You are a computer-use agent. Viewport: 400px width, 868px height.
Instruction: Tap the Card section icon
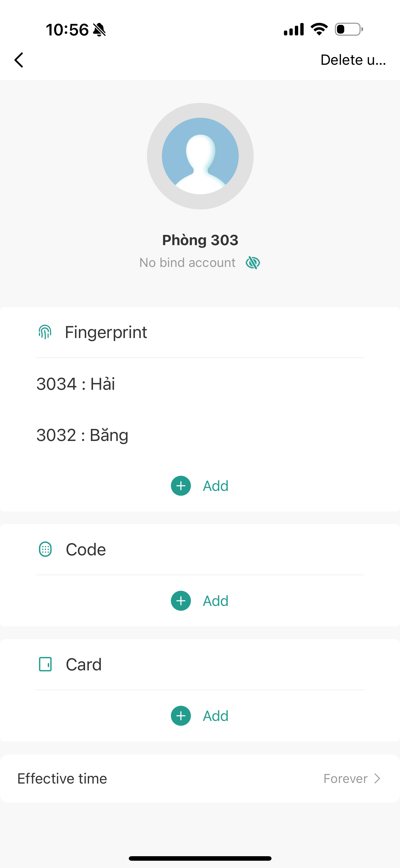click(45, 664)
